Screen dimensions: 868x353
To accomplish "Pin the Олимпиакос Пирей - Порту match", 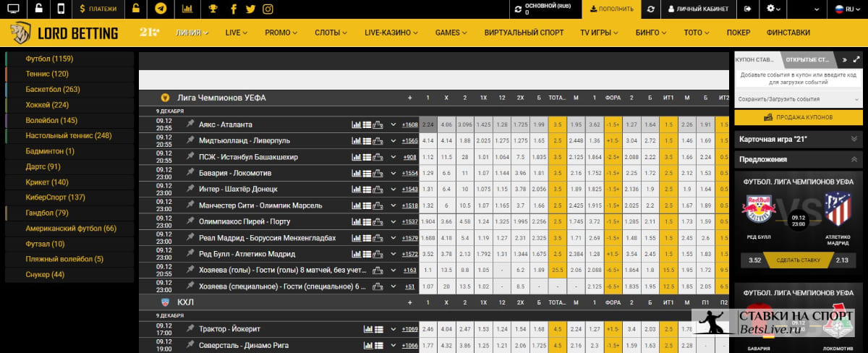I will [190, 221].
